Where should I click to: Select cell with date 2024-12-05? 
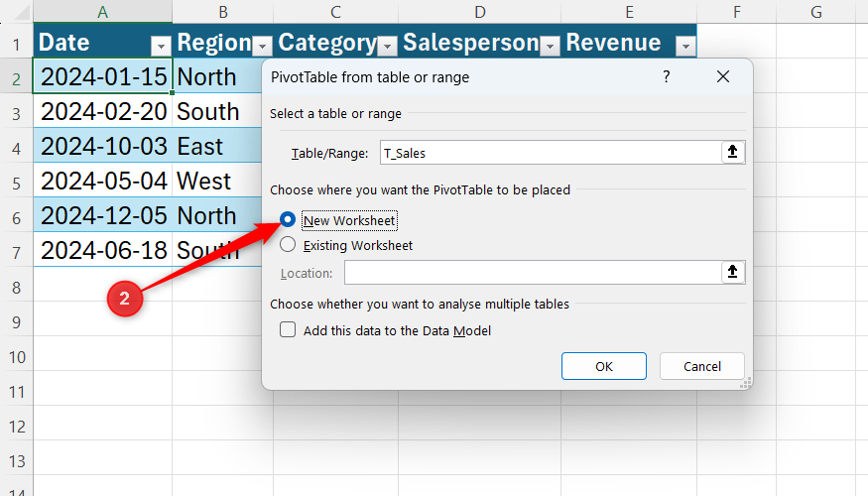pos(103,215)
